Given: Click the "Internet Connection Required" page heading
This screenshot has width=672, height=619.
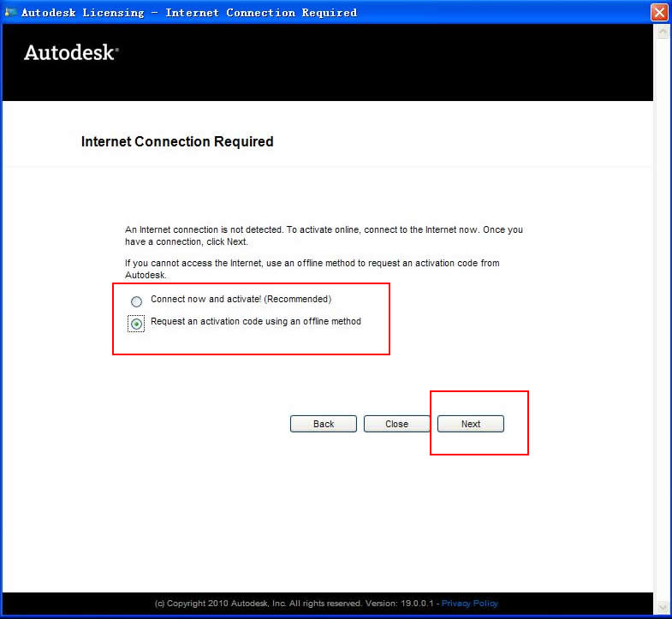Looking at the screenshot, I should click(x=177, y=142).
